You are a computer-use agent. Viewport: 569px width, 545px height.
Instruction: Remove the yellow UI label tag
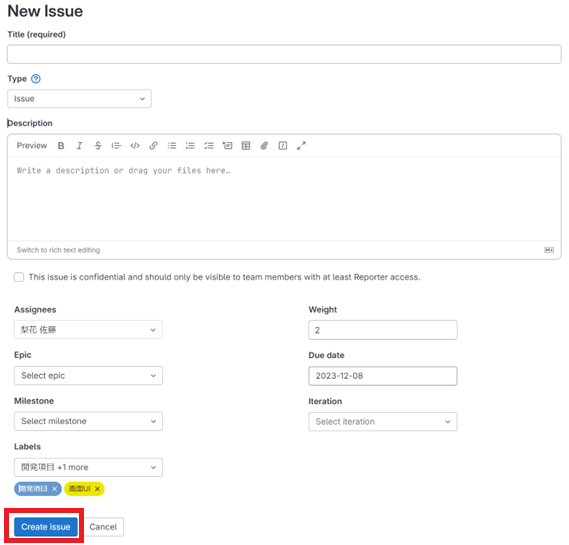[97, 489]
